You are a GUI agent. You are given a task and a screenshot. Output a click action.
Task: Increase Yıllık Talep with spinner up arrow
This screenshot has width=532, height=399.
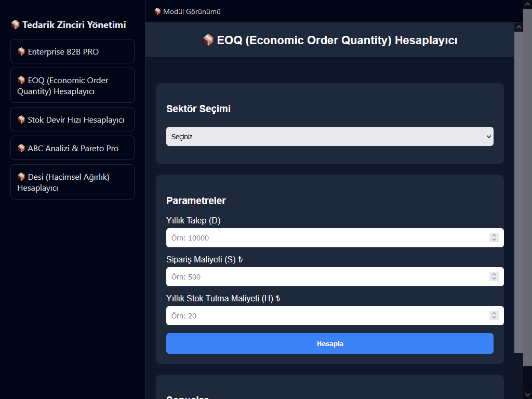click(x=494, y=235)
